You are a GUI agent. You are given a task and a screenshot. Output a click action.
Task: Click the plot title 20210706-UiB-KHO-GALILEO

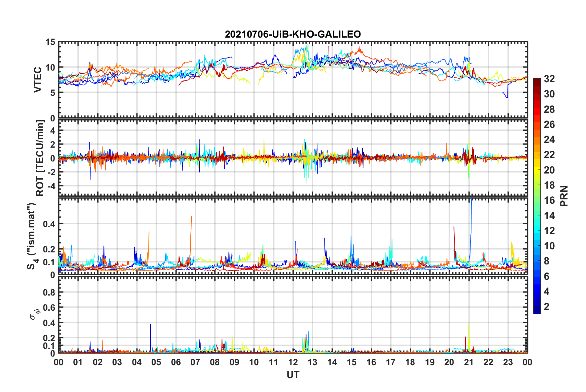point(293,34)
